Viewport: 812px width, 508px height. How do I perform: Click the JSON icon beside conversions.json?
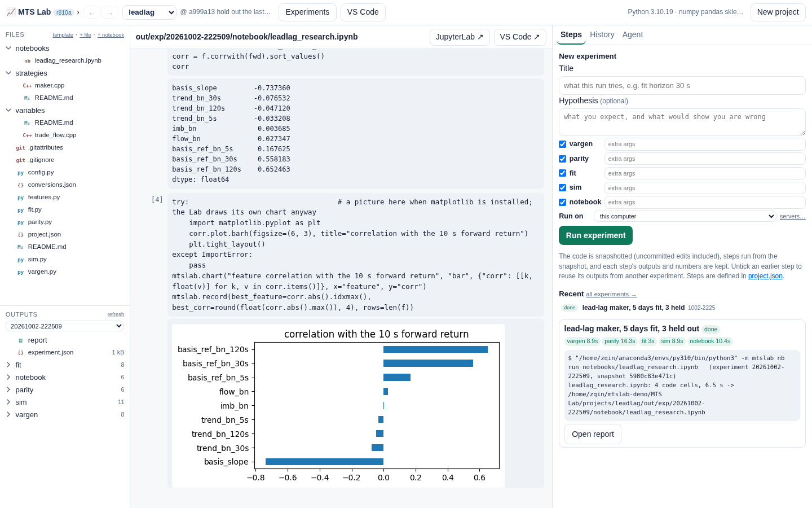(20, 185)
